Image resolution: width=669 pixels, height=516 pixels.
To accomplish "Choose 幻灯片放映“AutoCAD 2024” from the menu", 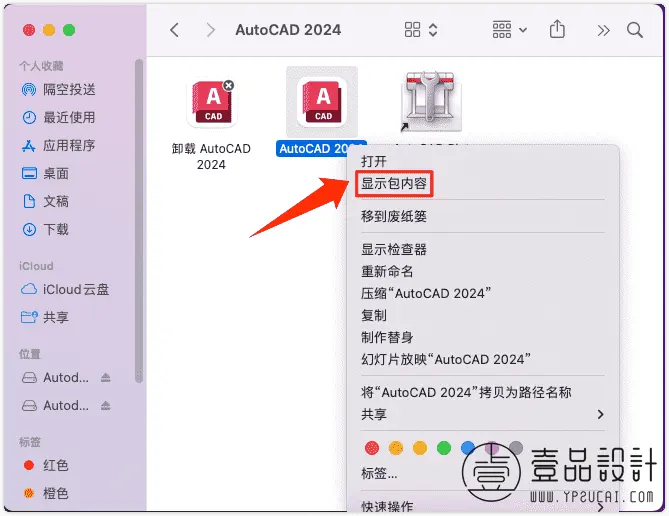I will tap(446, 359).
